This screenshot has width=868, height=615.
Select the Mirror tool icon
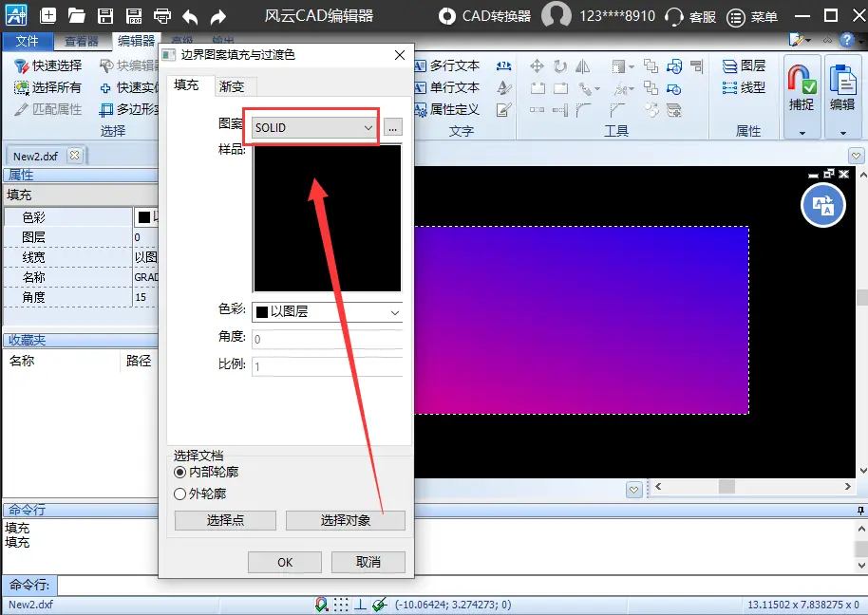(583, 67)
